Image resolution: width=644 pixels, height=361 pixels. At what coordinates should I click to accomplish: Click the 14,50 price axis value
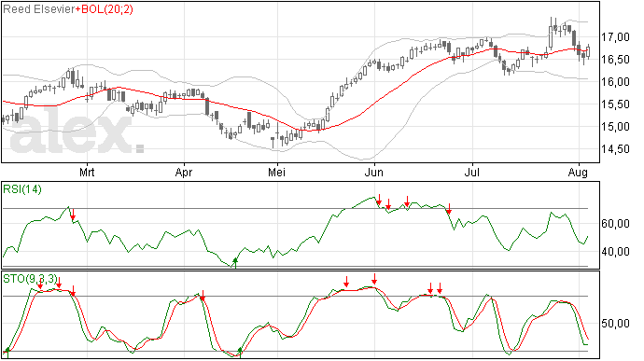pyautogui.click(x=615, y=149)
